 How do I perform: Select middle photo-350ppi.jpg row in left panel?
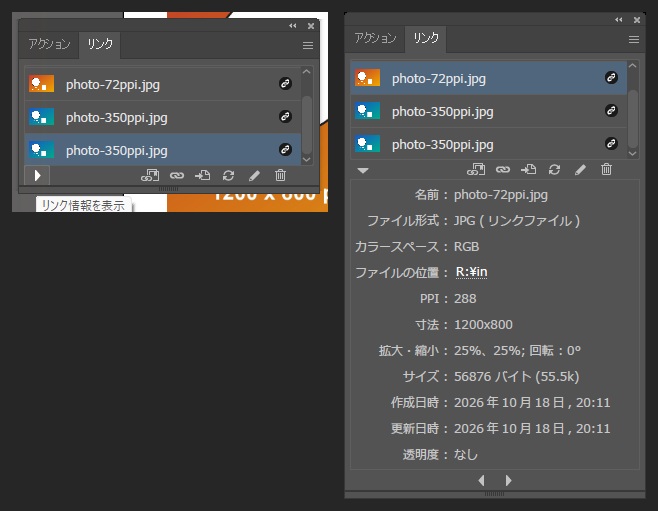coord(163,117)
